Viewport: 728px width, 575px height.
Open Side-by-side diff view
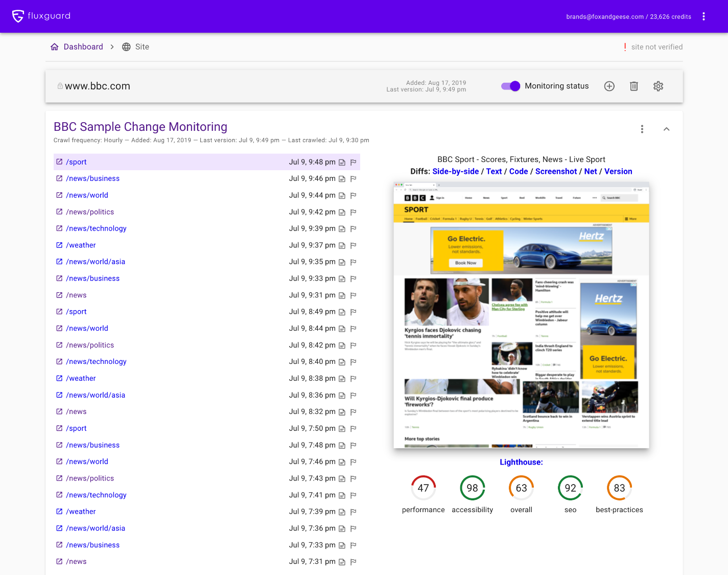pos(456,171)
